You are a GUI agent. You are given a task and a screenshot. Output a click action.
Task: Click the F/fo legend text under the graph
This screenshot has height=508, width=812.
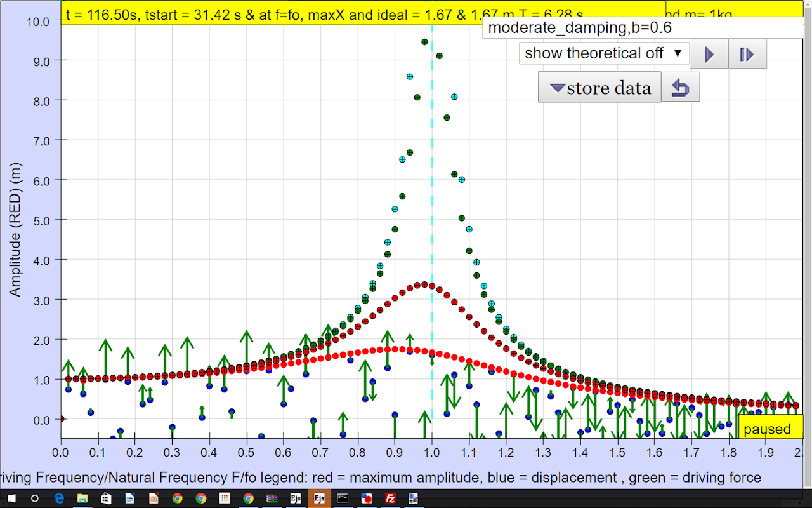381,478
